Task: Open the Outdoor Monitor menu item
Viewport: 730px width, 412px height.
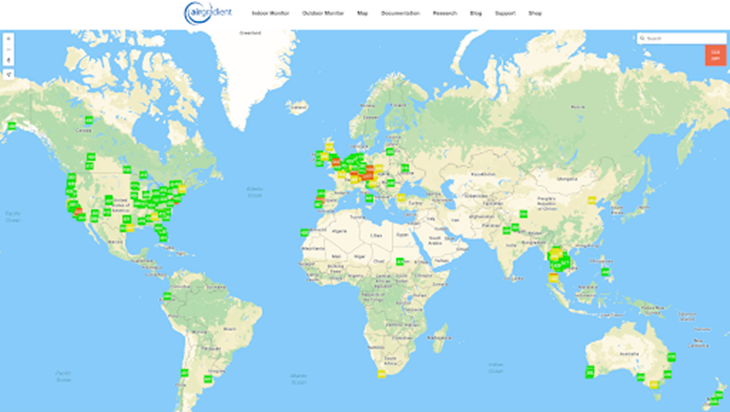Action: coord(320,14)
